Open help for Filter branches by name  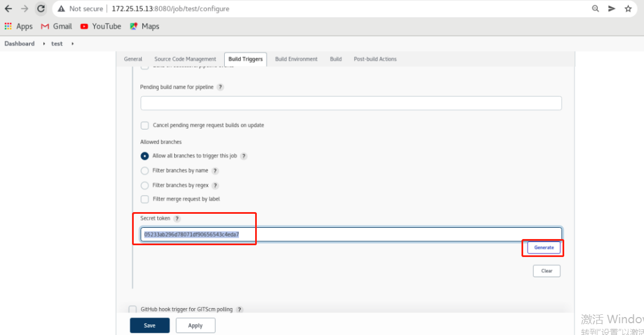pyautogui.click(x=215, y=171)
